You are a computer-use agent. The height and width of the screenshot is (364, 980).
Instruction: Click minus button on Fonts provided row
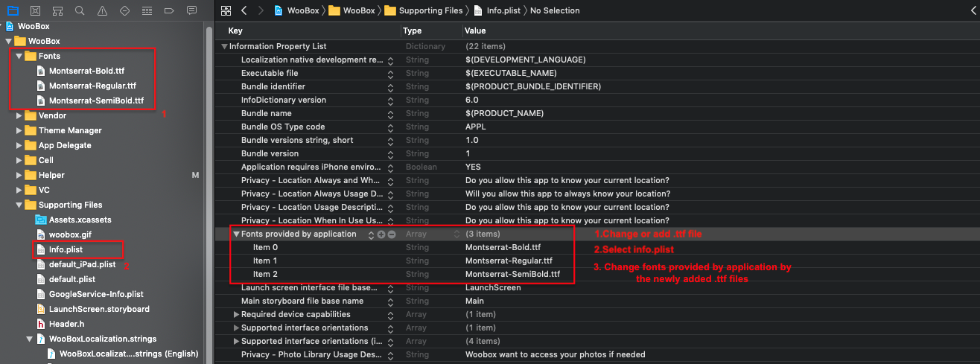392,234
